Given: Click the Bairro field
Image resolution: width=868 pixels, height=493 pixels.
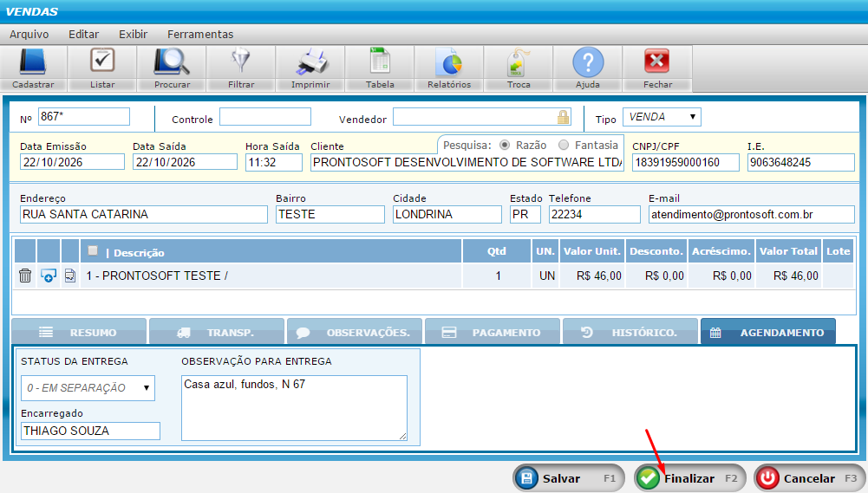Looking at the screenshot, I should (330, 214).
